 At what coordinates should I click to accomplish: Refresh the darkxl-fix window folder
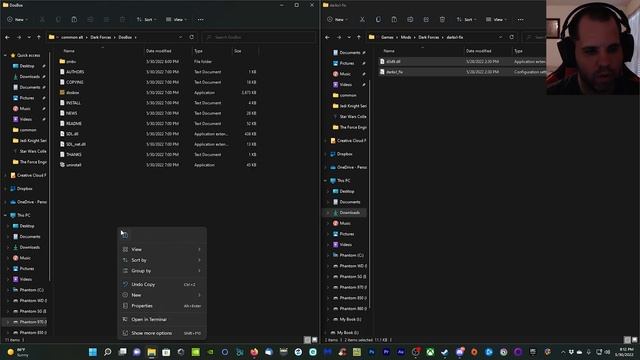[511, 37]
